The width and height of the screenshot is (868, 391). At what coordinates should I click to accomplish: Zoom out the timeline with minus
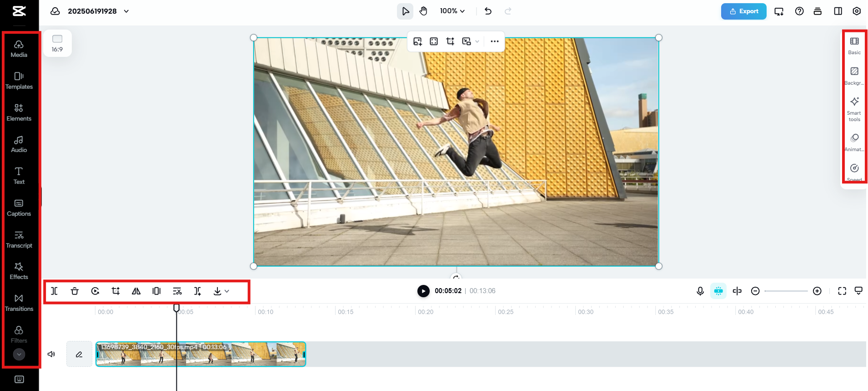pos(755,291)
